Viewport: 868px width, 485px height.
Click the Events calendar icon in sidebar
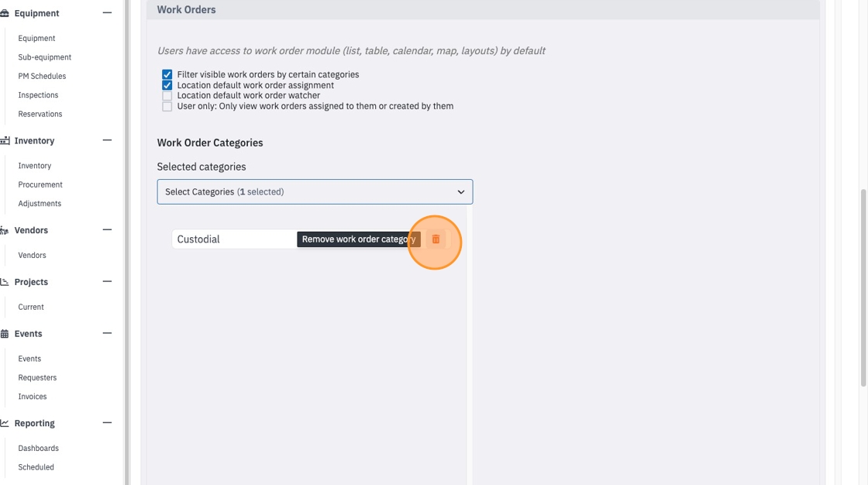(5, 334)
